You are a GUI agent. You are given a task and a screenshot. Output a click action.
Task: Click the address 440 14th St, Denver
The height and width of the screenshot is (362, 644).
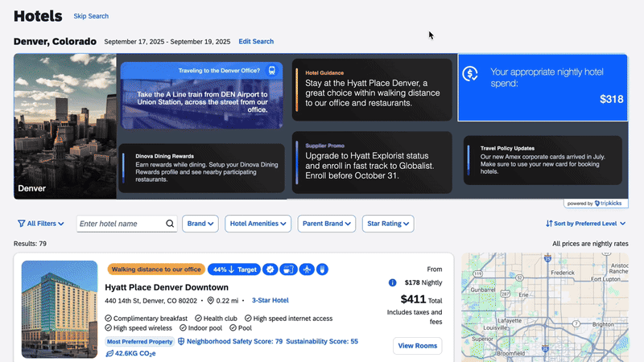pos(151,300)
